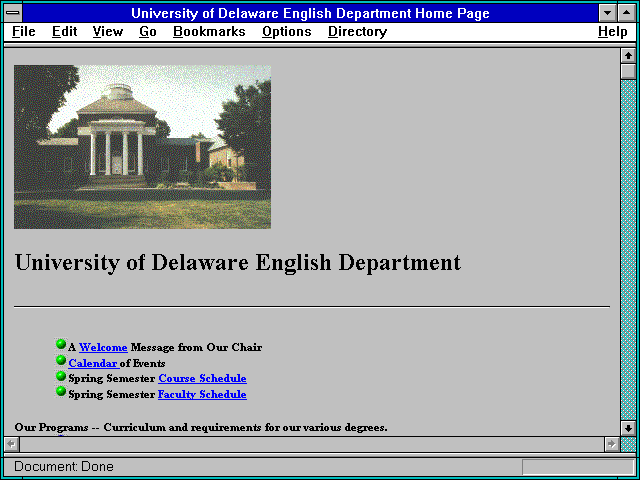640x480 pixels.
Task: Click the horizontal scrollbar right arrow
Action: pos(611,444)
